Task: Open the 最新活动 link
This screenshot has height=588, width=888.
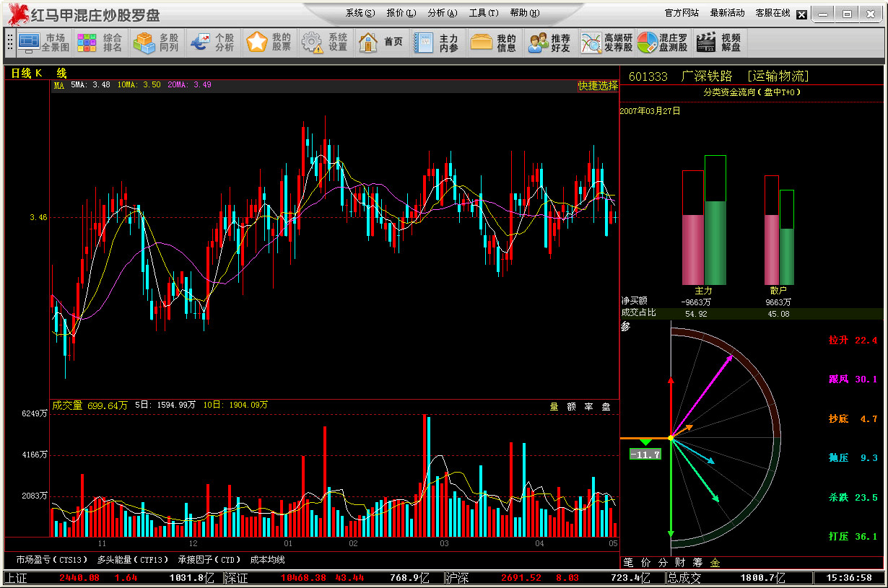Action: click(727, 13)
